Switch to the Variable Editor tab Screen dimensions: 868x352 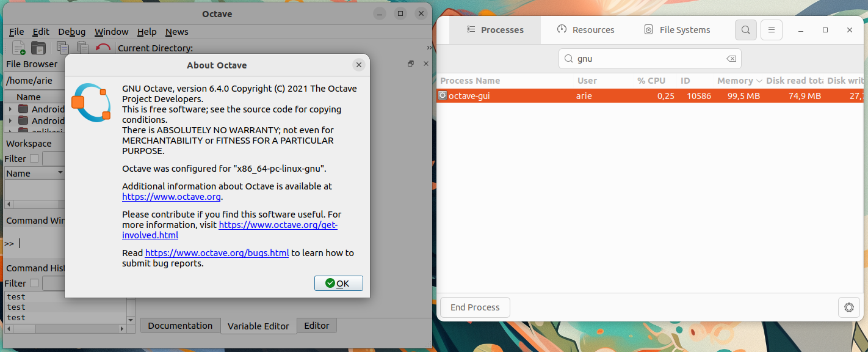pos(258,326)
